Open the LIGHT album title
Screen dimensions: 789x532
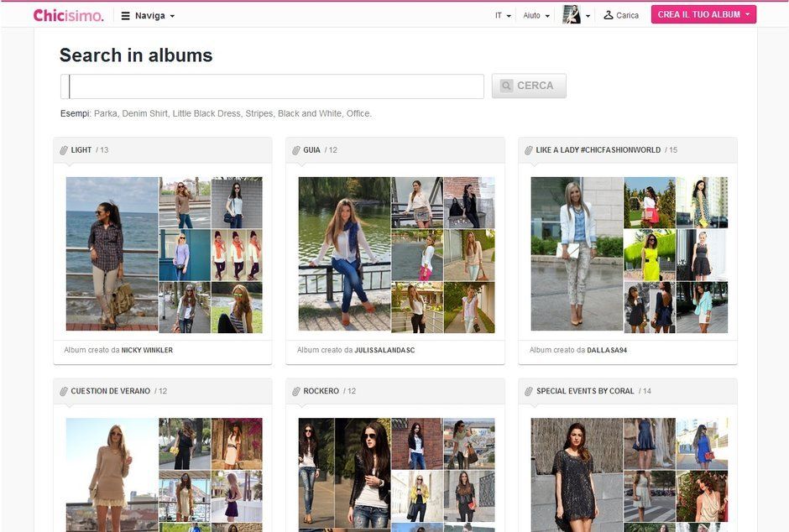81,150
